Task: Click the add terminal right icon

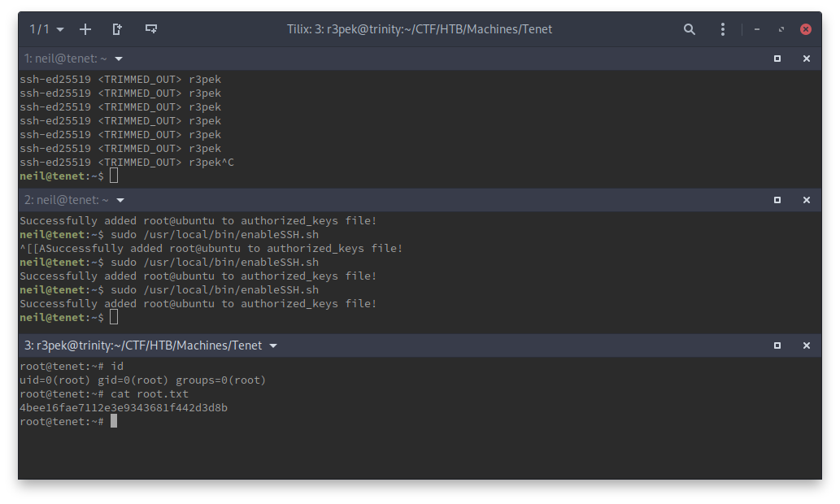Action: click(x=117, y=29)
